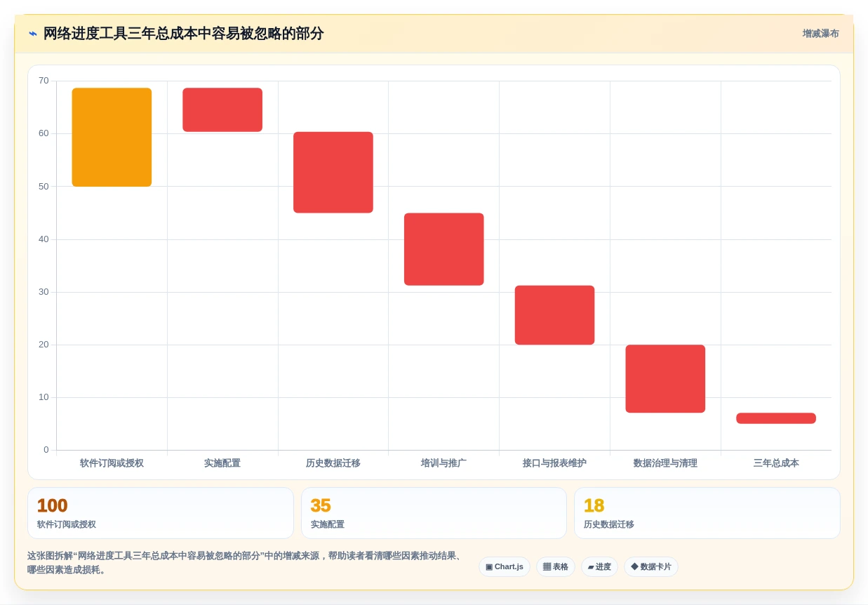Select the red 历史数据迁移 bar
Viewport: 868px width, 605px height.
(x=333, y=173)
